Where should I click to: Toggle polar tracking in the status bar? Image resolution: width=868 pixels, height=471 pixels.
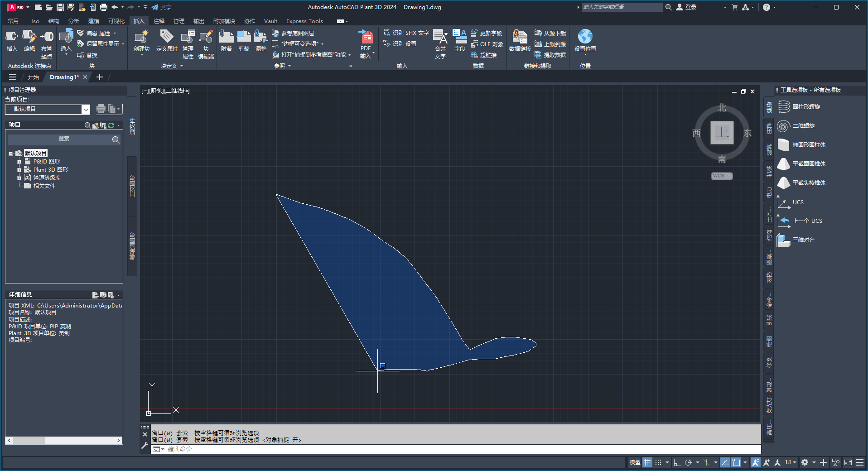click(689, 462)
